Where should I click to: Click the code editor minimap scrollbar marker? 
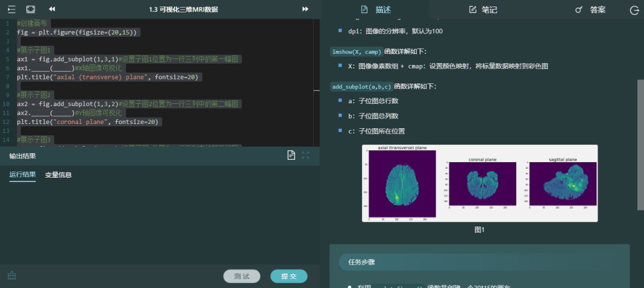316,90
